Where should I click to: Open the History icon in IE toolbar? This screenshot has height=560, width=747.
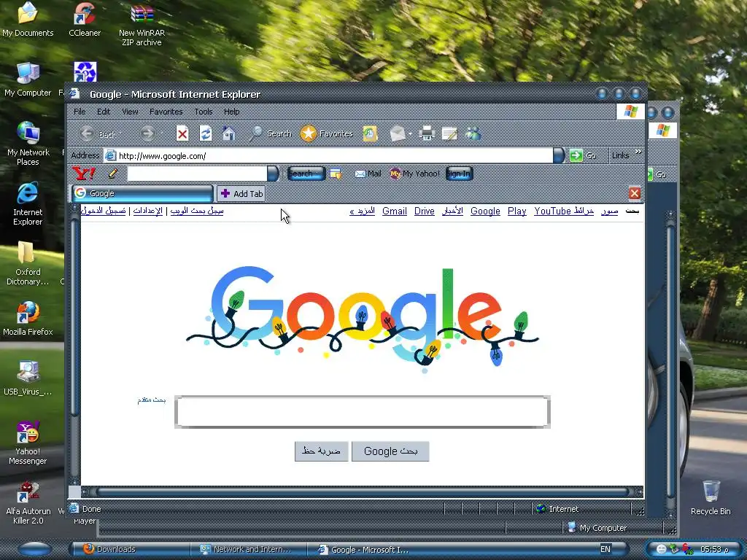click(370, 134)
